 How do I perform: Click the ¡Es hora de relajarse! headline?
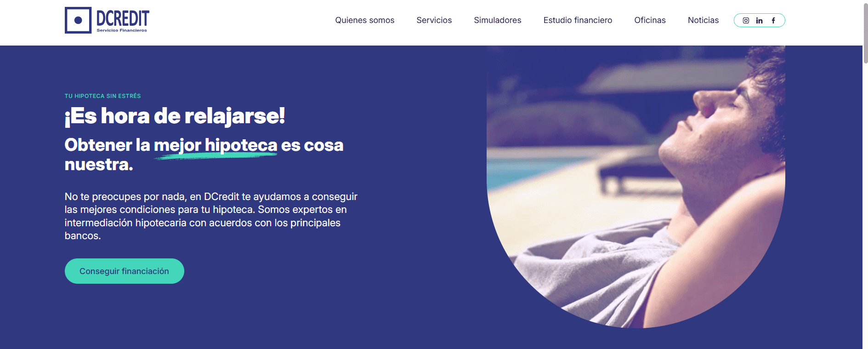pos(175,115)
